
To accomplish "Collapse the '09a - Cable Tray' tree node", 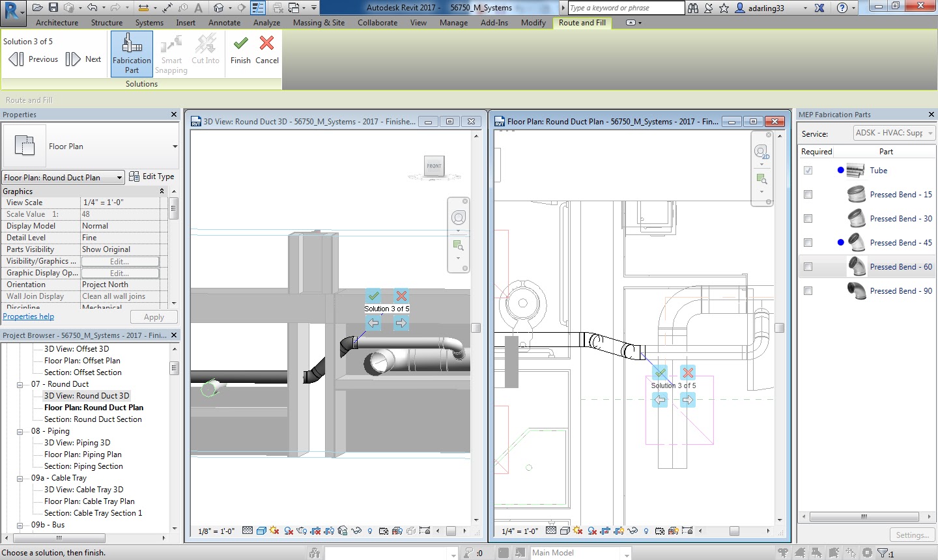I will pos(20,478).
